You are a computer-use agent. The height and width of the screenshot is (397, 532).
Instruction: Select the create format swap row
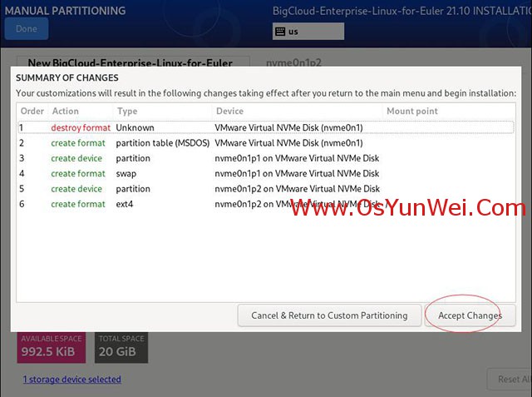click(x=266, y=174)
